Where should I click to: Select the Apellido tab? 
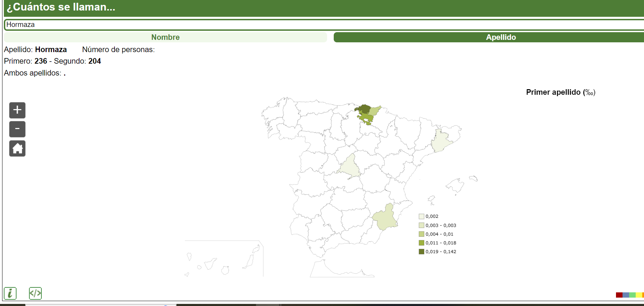(x=500, y=37)
